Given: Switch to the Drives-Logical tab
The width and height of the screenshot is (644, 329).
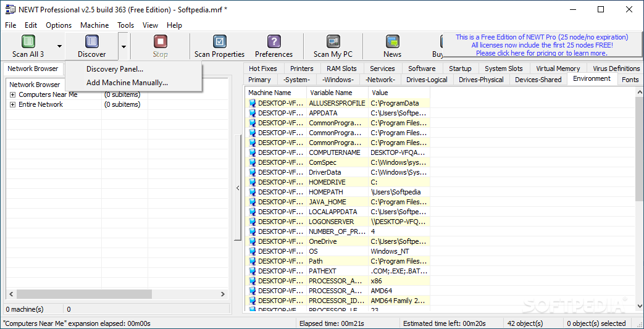Looking at the screenshot, I should 427,80.
